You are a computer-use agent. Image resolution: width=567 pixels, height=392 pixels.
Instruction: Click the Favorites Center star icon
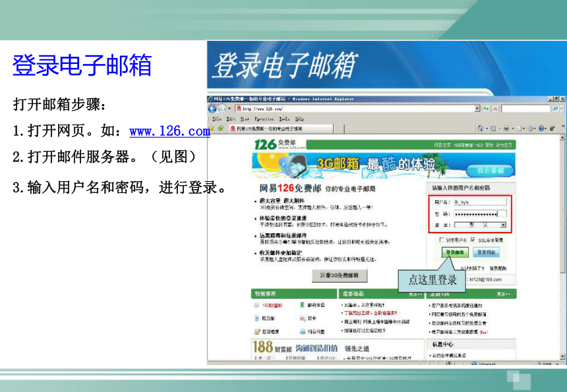click(212, 128)
